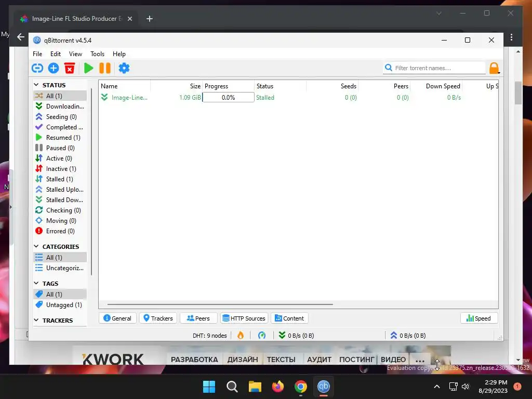The width and height of the screenshot is (532, 399).
Task: Select the Image-Line torrent row
Action: click(299, 97)
